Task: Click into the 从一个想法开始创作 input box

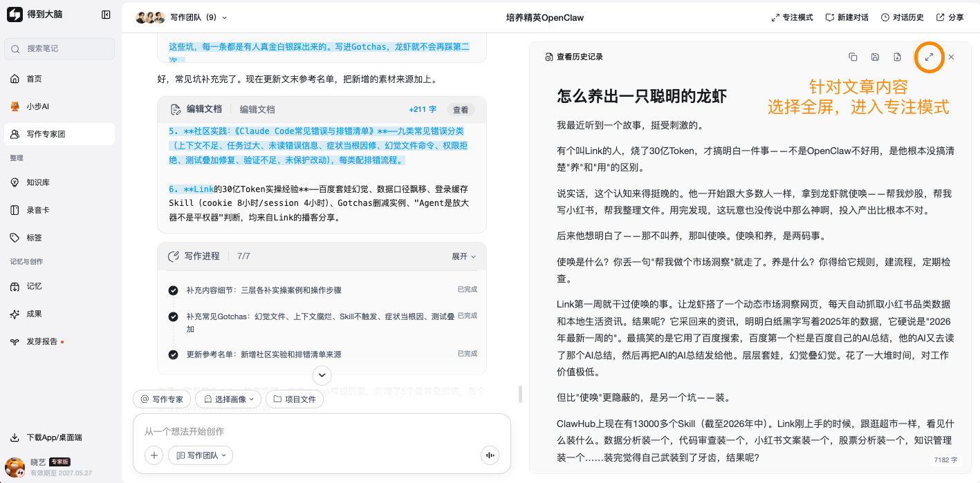Action: click(322, 431)
